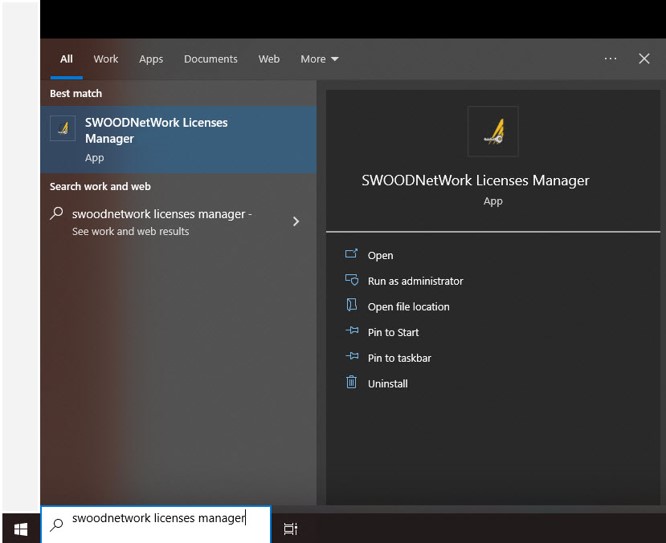Click the Uninstall trash icon
The height and width of the screenshot is (543, 666).
351,383
